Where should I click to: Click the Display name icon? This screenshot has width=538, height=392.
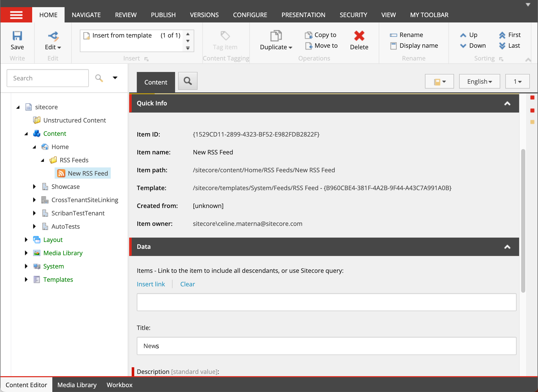[393, 46]
